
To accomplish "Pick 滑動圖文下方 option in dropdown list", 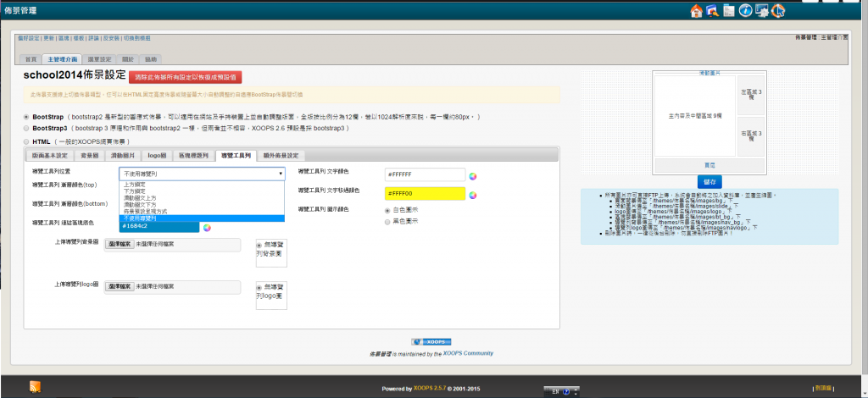I will (140, 204).
